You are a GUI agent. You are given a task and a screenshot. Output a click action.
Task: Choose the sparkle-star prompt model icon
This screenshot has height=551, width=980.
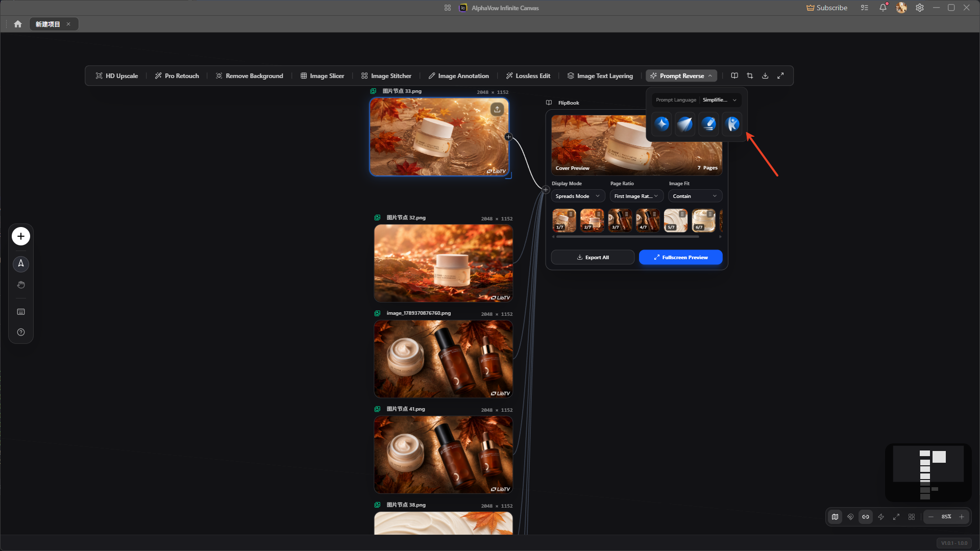tap(662, 124)
